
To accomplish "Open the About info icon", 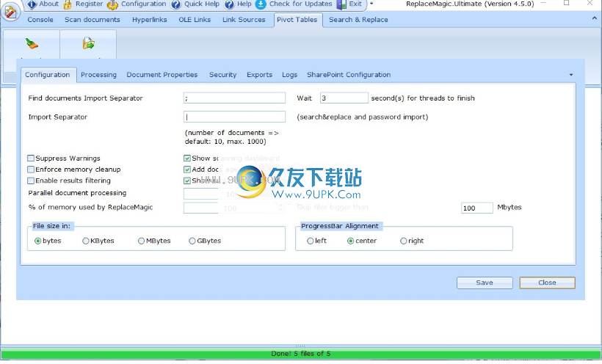I will pos(32,4).
